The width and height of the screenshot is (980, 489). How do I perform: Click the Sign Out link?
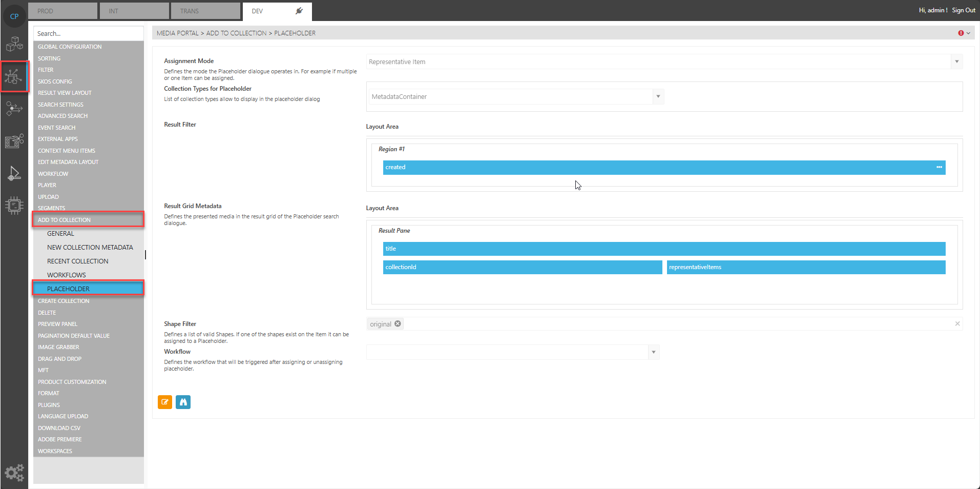(963, 10)
